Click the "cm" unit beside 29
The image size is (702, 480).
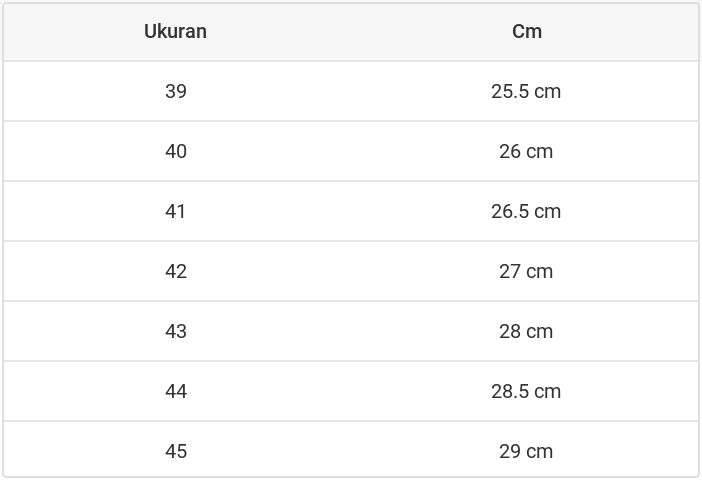pyautogui.click(x=539, y=452)
